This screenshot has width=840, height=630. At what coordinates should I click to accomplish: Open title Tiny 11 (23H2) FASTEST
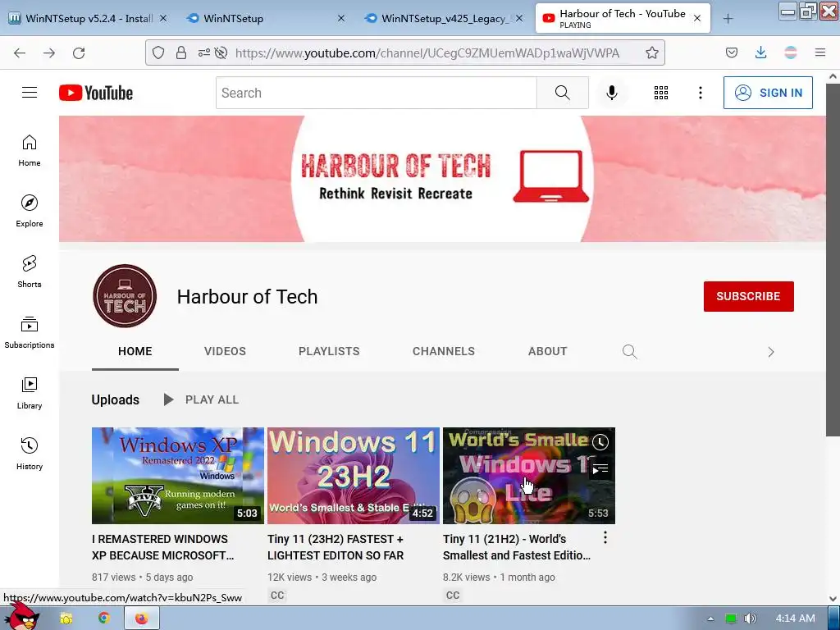click(x=336, y=547)
